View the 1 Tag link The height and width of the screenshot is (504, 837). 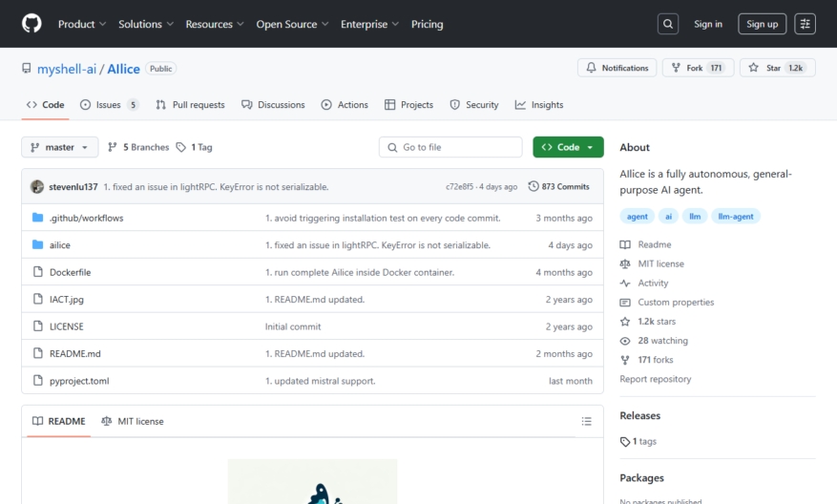(x=195, y=147)
